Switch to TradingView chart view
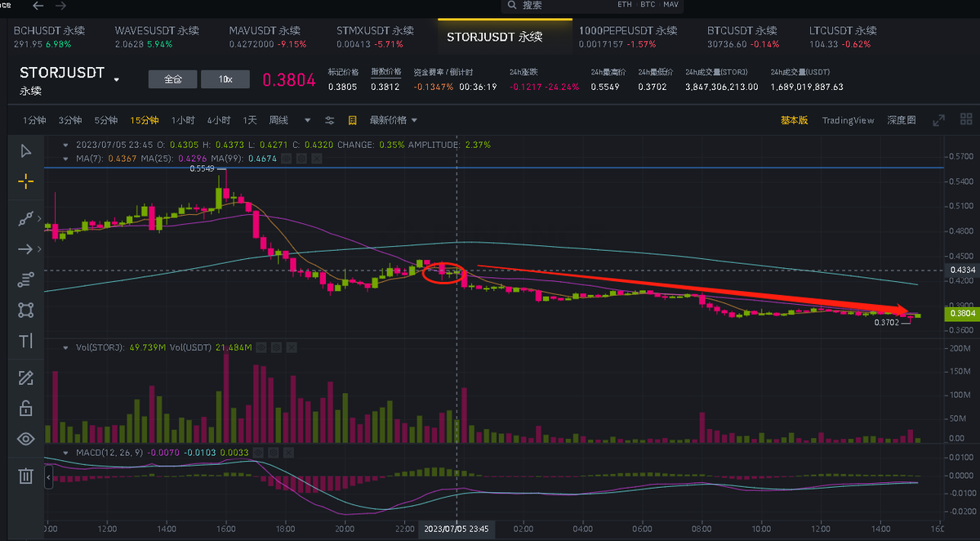 click(848, 120)
